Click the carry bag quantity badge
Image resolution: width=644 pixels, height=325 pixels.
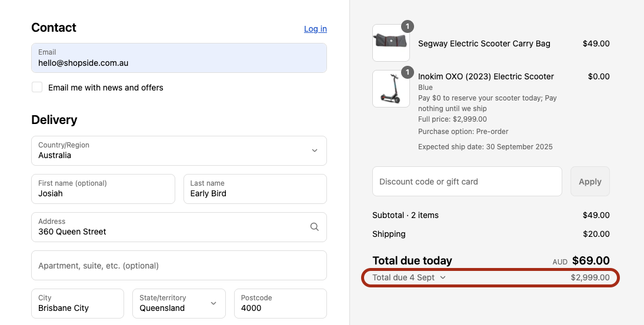408,26
